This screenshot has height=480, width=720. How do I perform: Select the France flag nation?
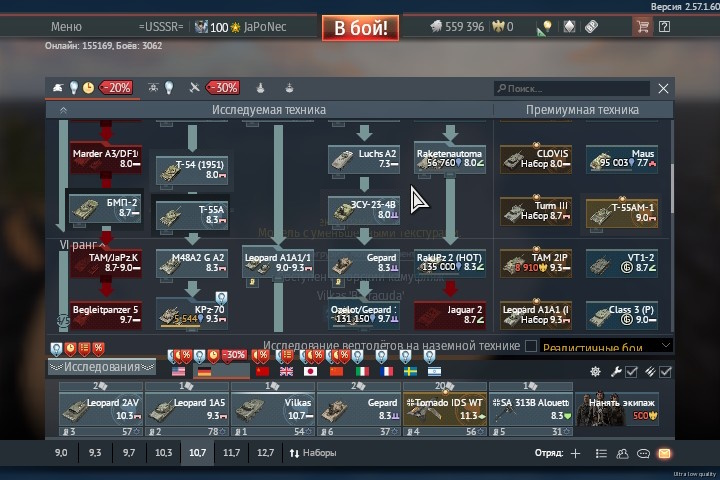pyautogui.click(x=386, y=371)
